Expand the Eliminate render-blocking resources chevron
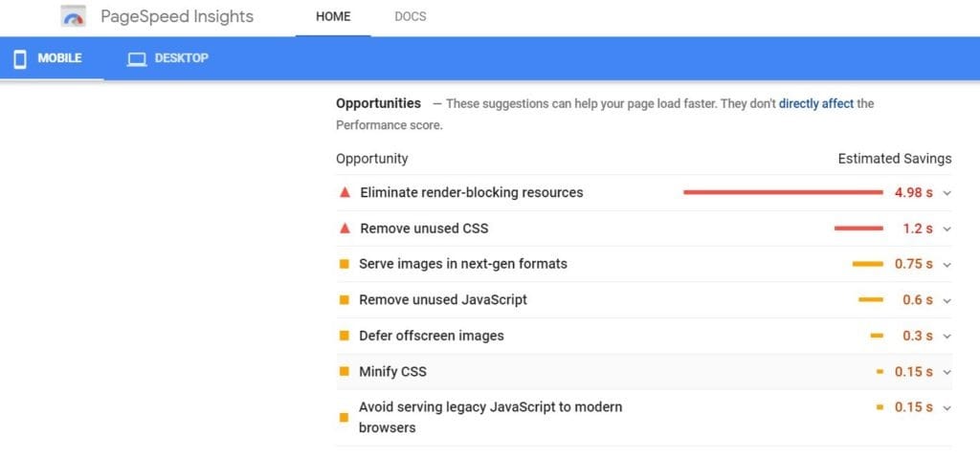This screenshot has width=980, height=458. point(947,193)
